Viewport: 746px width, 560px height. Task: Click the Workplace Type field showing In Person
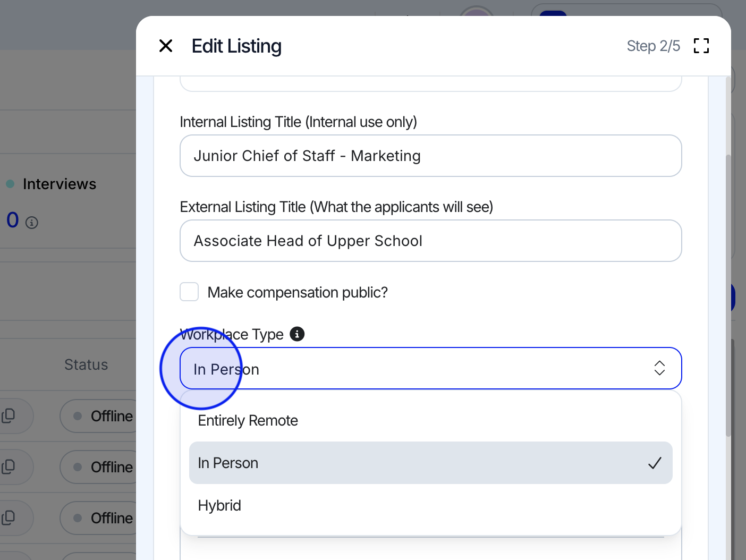pyautogui.click(x=414, y=369)
